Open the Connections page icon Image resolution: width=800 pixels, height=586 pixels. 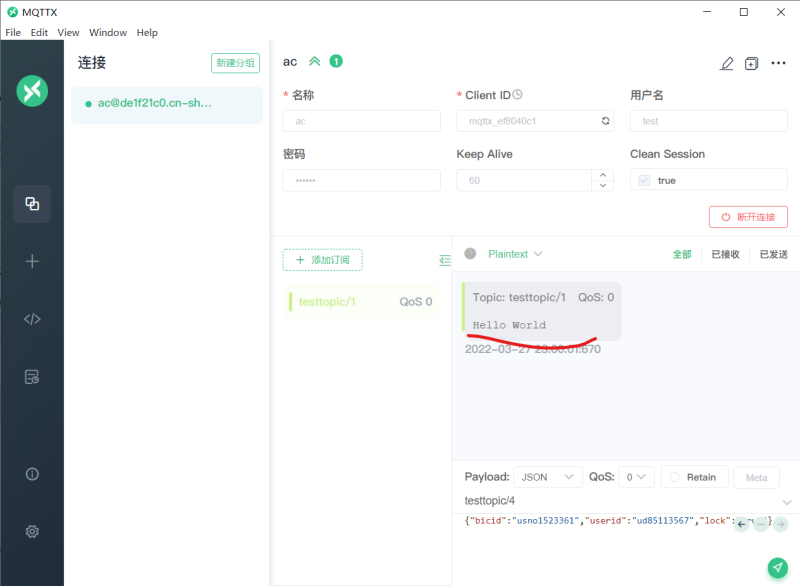click(x=32, y=204)
